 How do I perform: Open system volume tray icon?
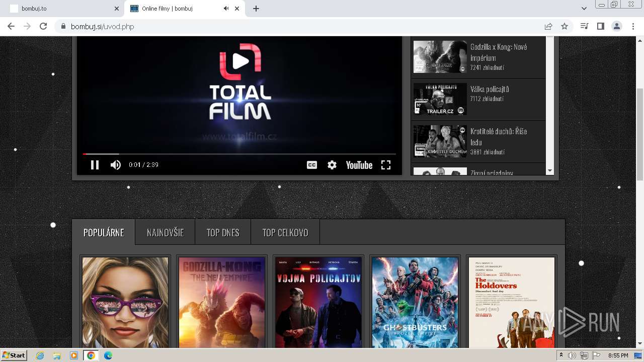click(572, 355)
